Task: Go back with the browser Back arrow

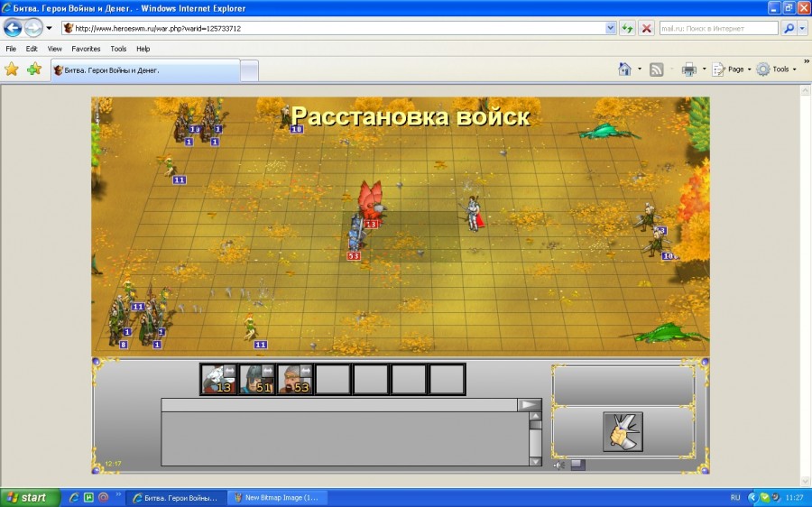Action: (x=13, y=28)
